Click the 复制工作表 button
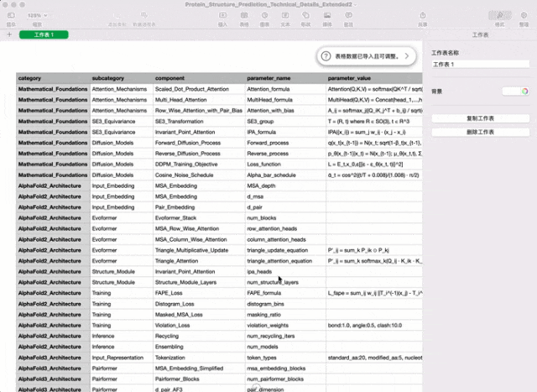Image resolution: width=537 pixels, height=392 pixels. coord(480,118)
